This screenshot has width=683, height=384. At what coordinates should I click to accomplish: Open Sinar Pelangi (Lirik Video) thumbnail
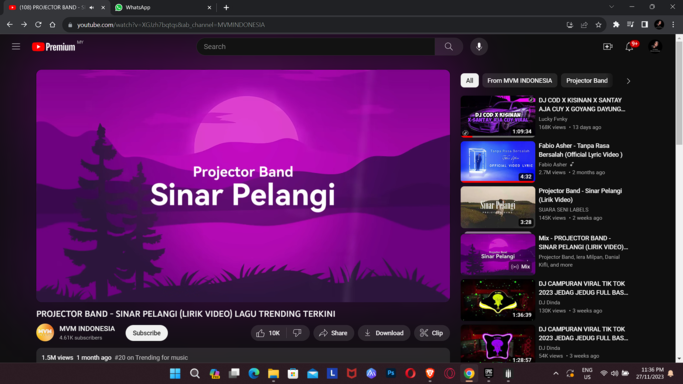(x=498, y=207)
